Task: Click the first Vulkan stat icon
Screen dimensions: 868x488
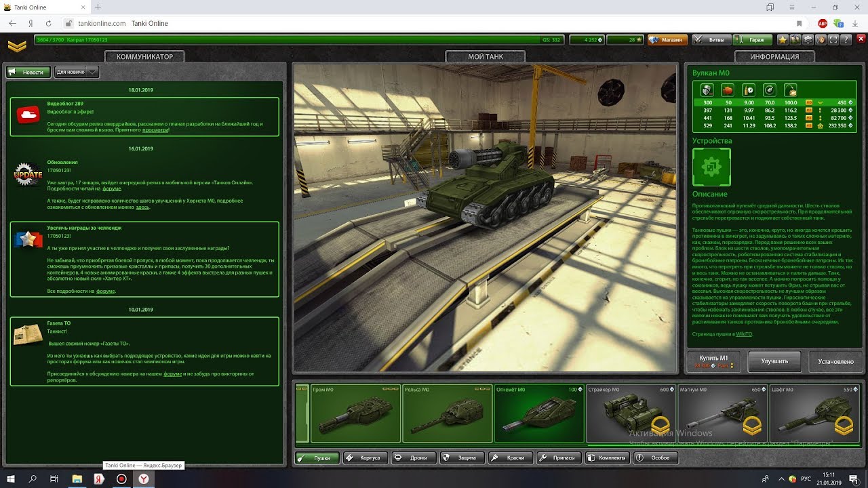Action: 706,89
